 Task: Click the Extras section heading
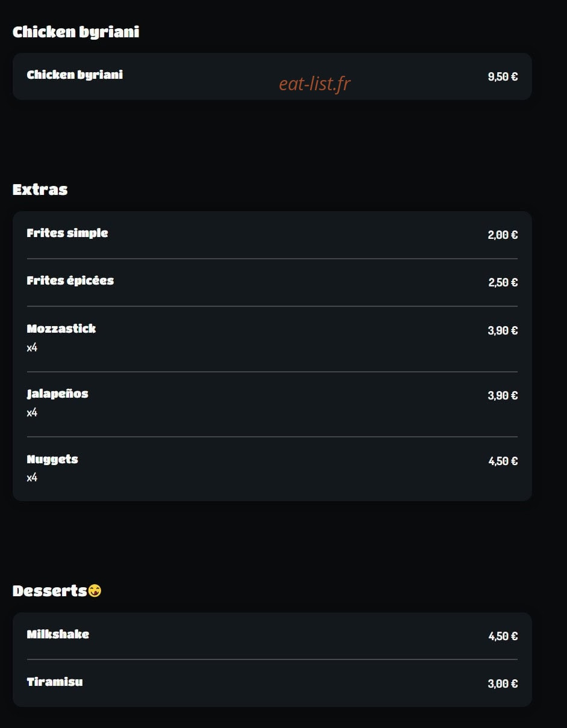tap(40, 190)
